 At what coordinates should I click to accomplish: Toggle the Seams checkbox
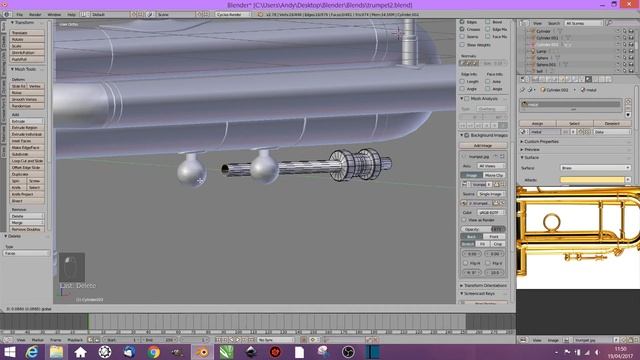tap(462, 36)
